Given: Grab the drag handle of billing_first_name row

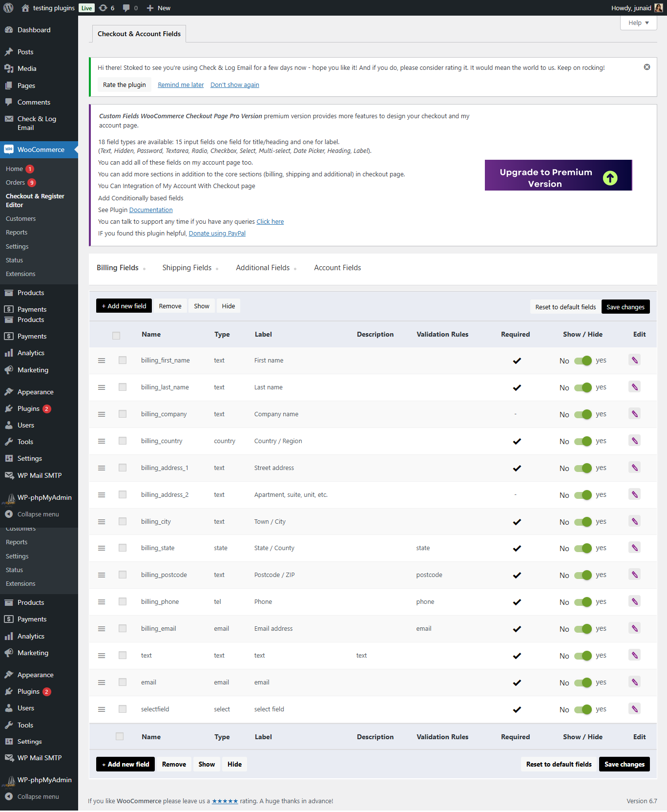Looking at the screenshot, I should point(102,361).
